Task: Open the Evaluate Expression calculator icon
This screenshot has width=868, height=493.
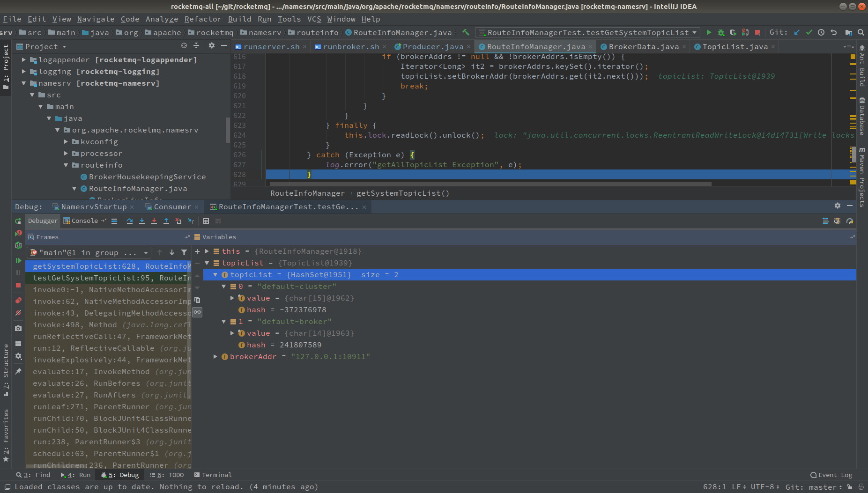Action: (x=206, y=221)
